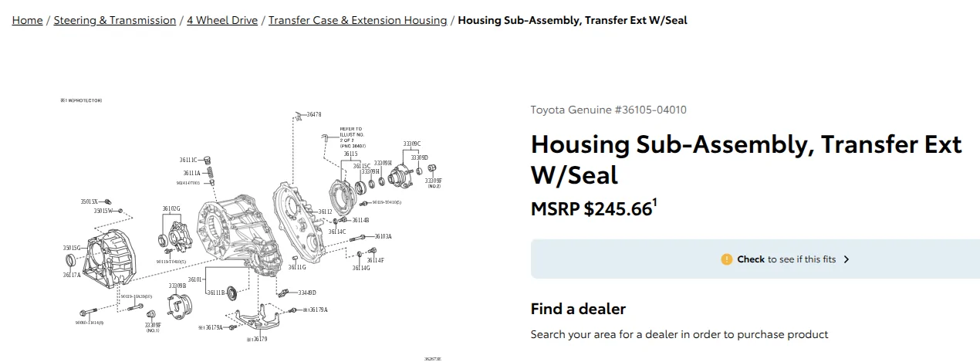The width and height of the screenshot is (980, 362).
Task: Click the orange warning icon beside Check
Action: [x=726, y=259]
